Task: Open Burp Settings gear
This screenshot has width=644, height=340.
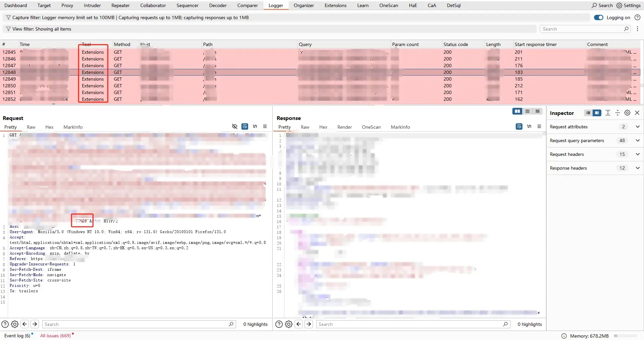Action: pos(619,5)
